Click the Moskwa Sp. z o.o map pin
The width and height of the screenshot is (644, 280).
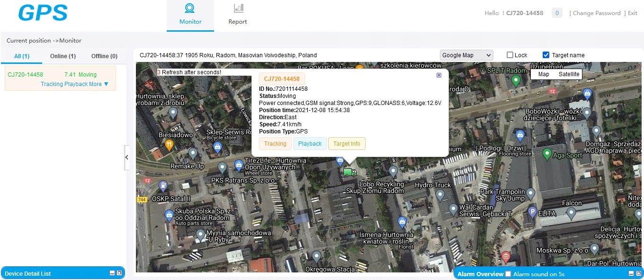click(595, 249)
